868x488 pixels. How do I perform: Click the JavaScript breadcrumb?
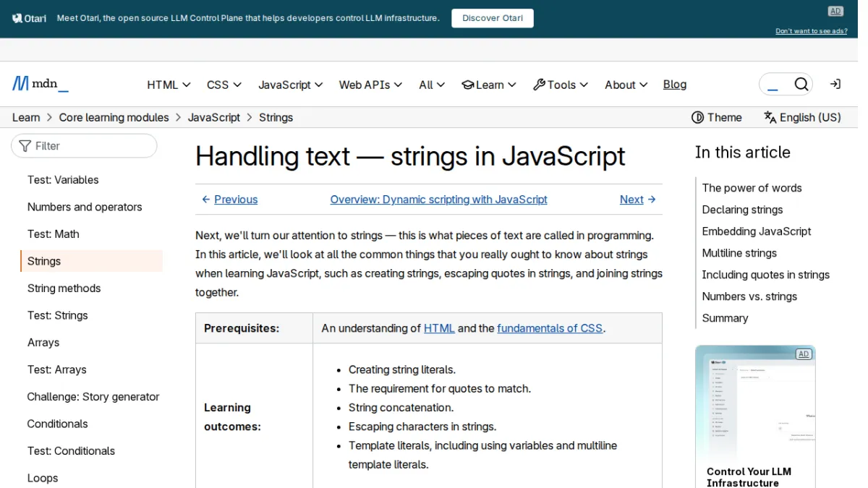(x=214, y=117)
